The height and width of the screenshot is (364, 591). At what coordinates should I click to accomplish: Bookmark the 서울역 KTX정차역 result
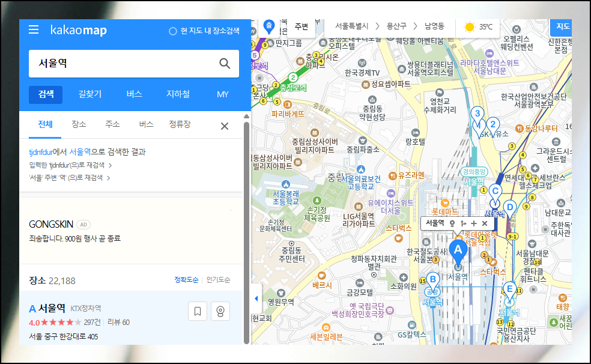pos(198,311)
